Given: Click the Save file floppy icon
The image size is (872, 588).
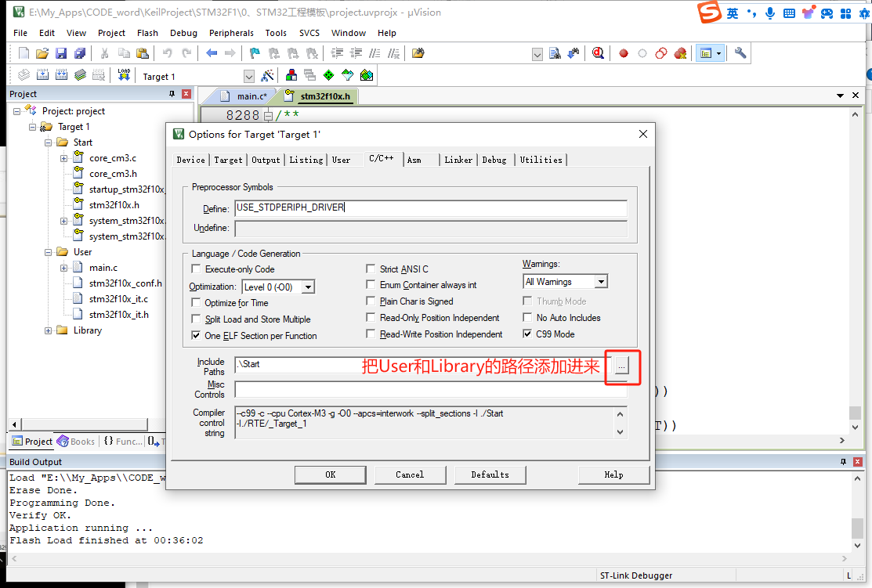Looking at the screenshot, I should coord(61,53).
